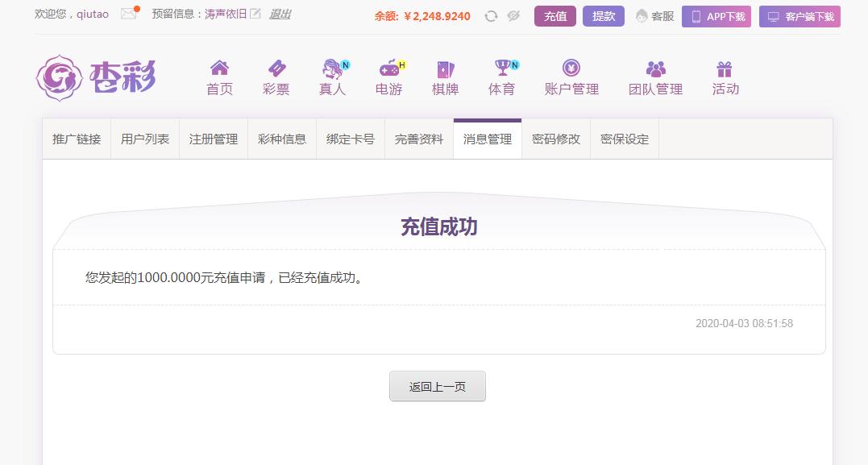Click the 杏彩 site logo
Image resolution: width=868 pixels, height=465 pixels.
pyautogui.click(x=96, y=77)
